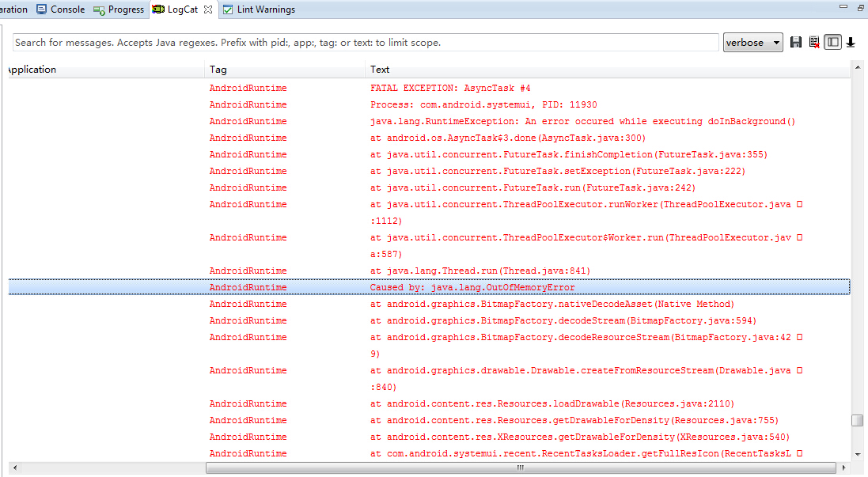Click vertical scrollbar down arrow
Image resolution: width=868 pixels, height=477 pixels.
click(858, 455)
